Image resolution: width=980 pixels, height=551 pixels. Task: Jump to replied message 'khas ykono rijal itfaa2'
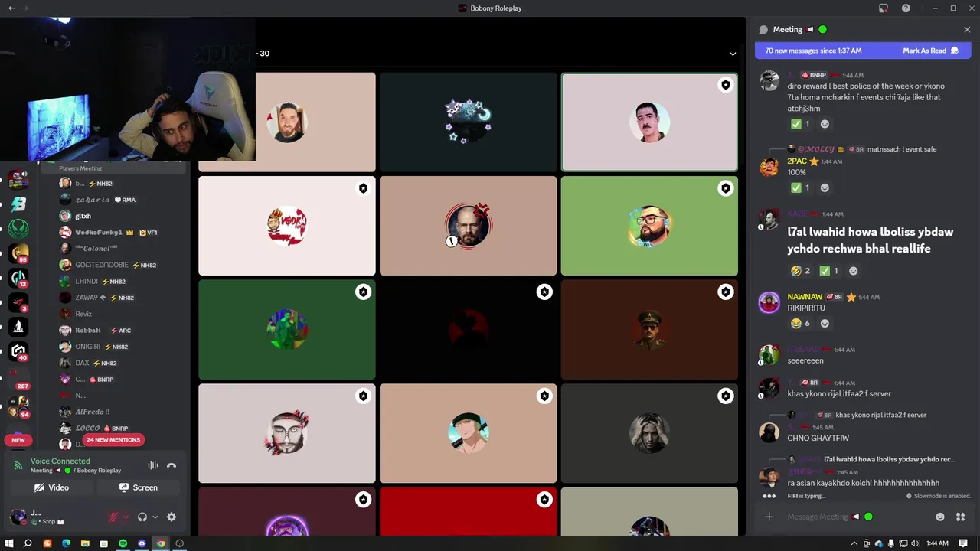880,415
